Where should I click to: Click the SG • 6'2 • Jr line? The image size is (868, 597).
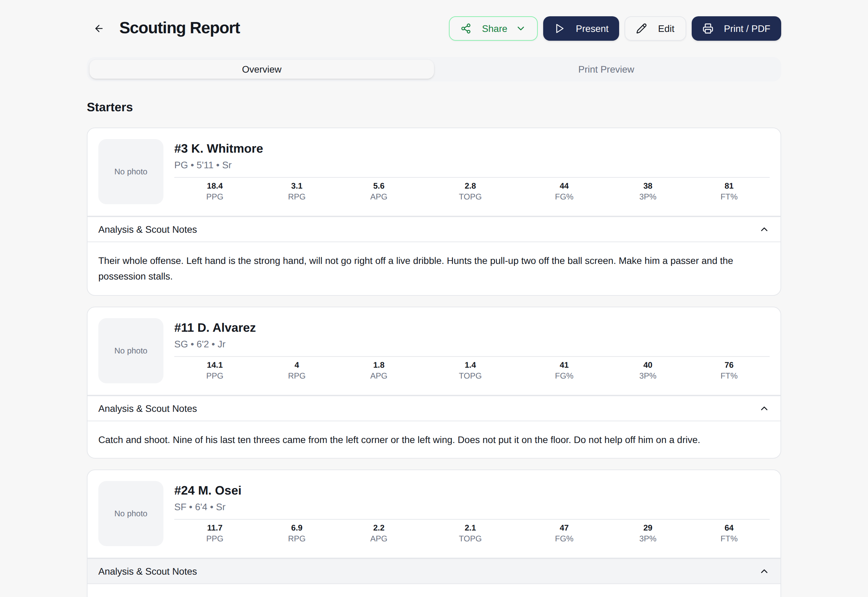(200, 345)
